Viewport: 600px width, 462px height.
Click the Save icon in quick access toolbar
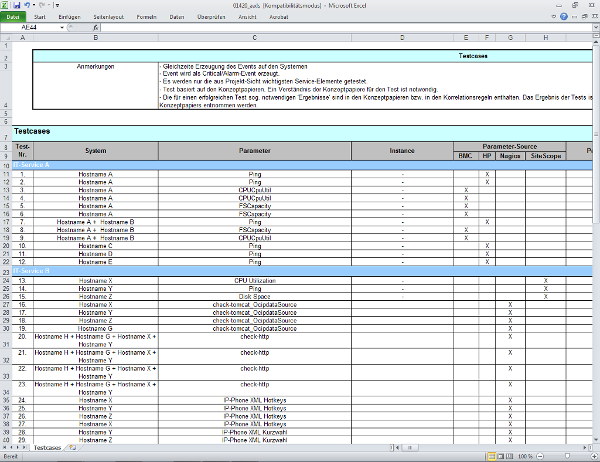17,5
